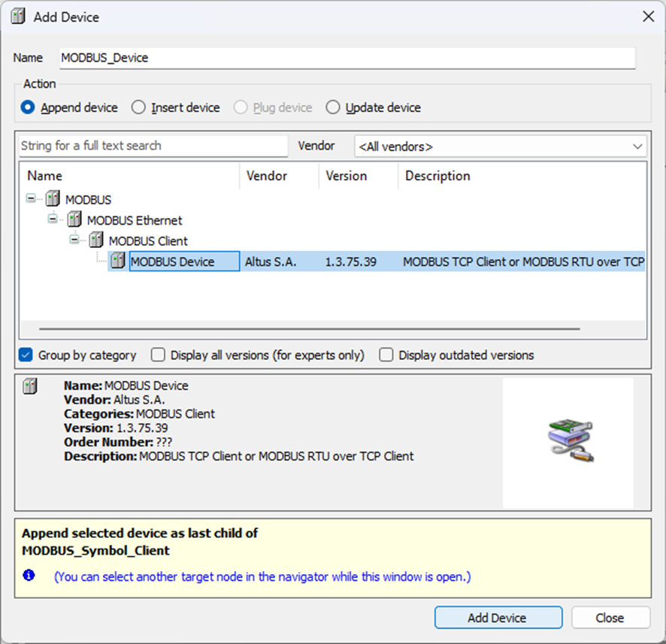Image resolution: width=666 pixels, height=644 pixels.
Task: Click the MODBUS Ethernet node icon
Action: click(x=74, y=220)
